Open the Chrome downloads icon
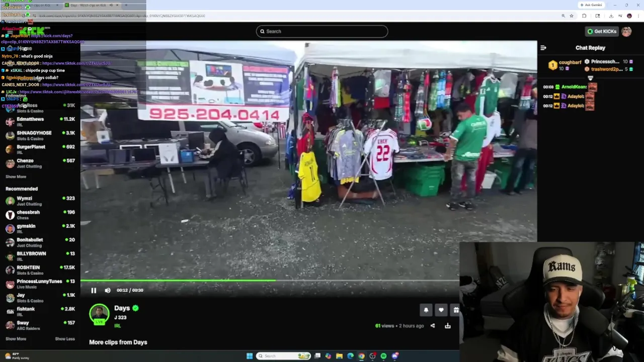This screenshot has width=644, height=362. coord(611,16)
